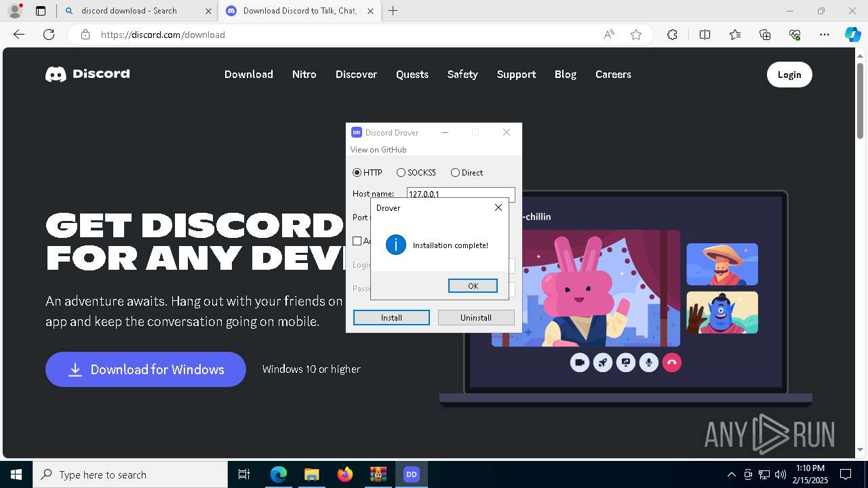Click Download for Windows button
The height and width of the screenshot is (488, 868).
[x=146, y=369]
